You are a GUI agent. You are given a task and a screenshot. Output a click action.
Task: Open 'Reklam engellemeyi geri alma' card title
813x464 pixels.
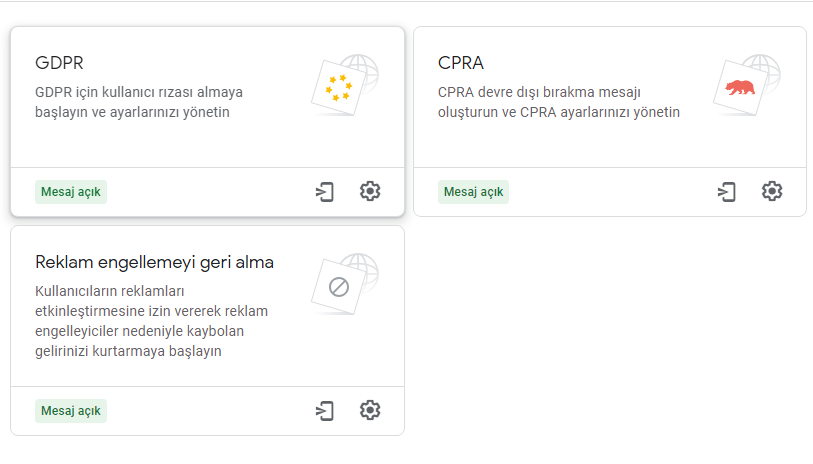(155, 262)
